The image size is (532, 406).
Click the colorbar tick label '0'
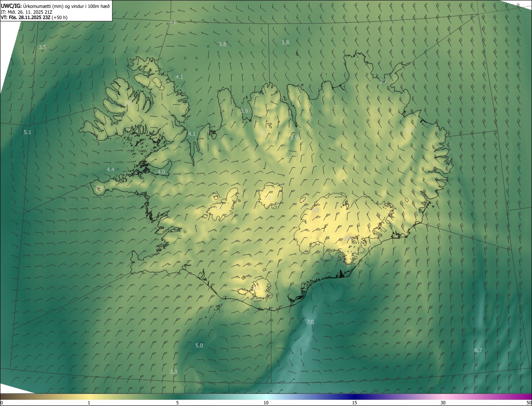2,403
